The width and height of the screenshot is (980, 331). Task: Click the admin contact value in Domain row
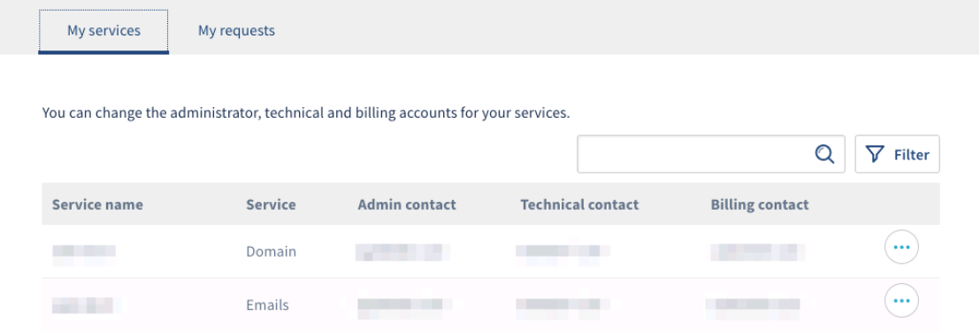[403, 252]
